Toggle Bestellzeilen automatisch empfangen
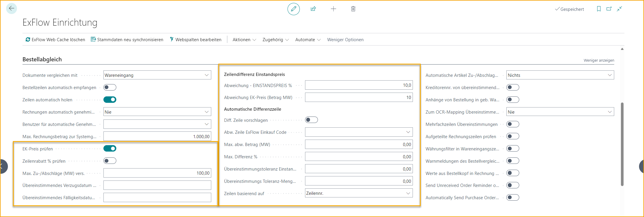The width and height of the screenshot is (644, 217). [110, 87]
